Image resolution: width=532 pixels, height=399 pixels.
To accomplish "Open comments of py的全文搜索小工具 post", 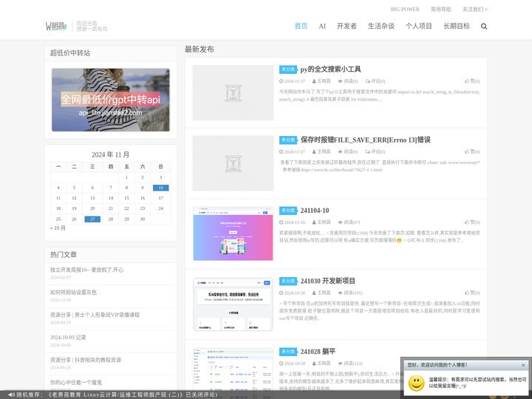I will pos(375,81).
